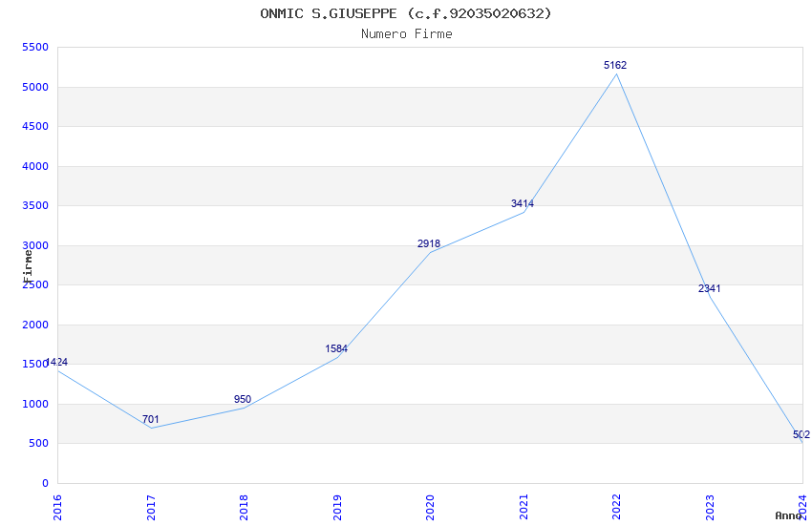Screen dimensions: 812x525
Task: Click x-axis year 2020
Action: 430,508
